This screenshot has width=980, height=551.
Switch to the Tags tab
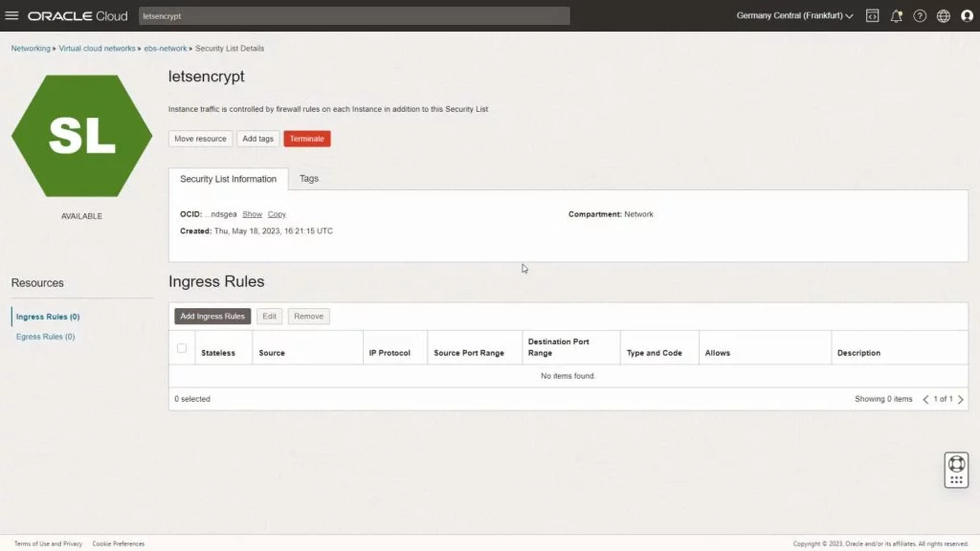coord(309,179)
